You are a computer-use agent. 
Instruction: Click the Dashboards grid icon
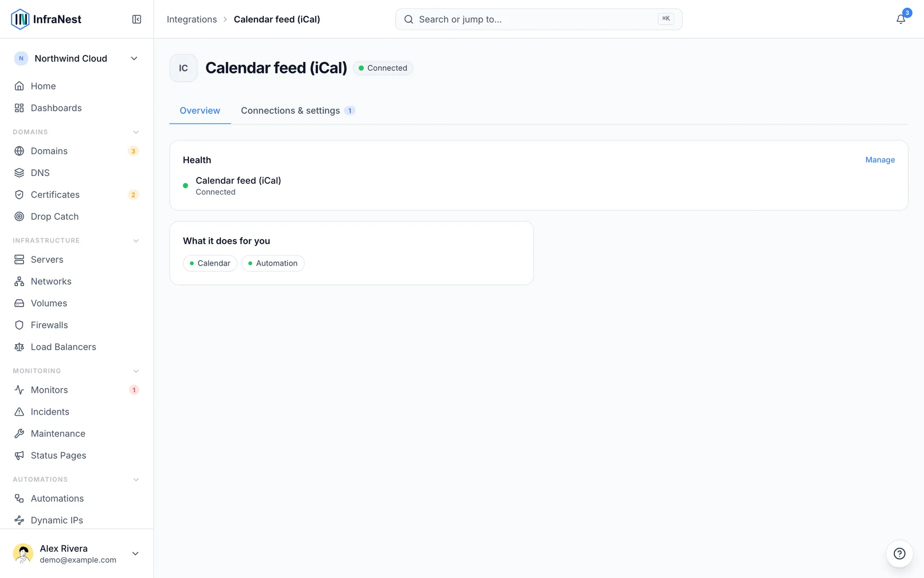click(19, 108)
